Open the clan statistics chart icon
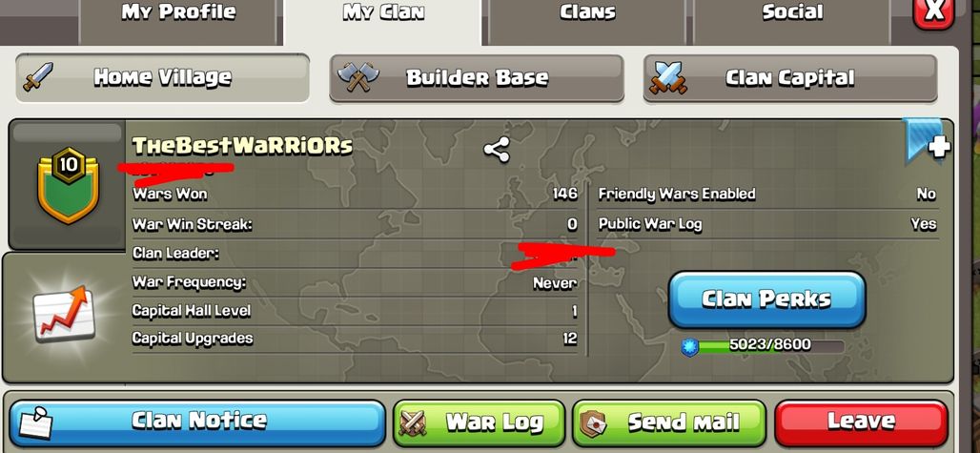Image resolution: width=980 pixels, height=453 pixels. (x=64, y=313)
